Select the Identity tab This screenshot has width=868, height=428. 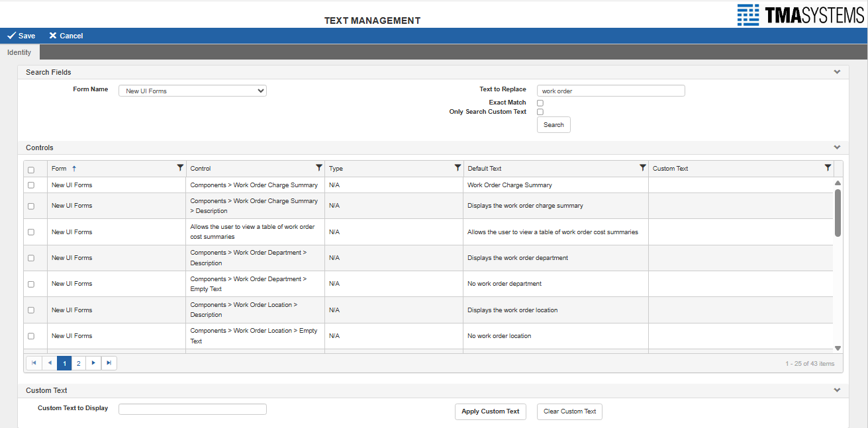point(19,52)
